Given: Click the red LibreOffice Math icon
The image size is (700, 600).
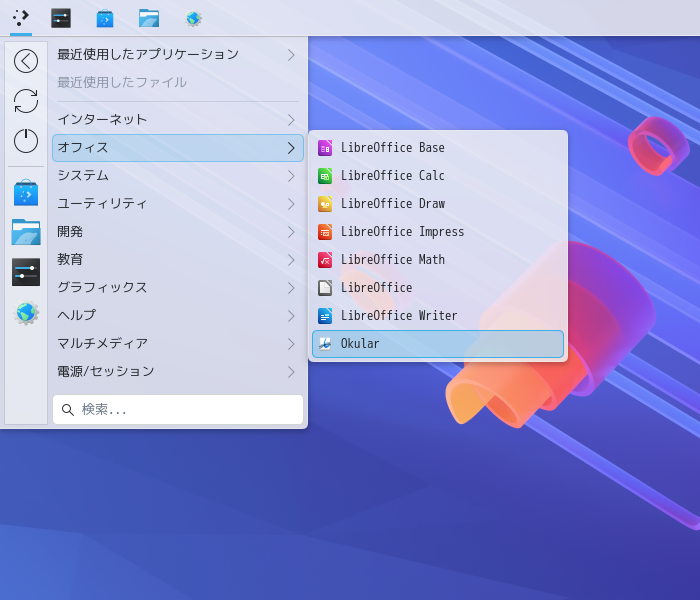Looking at the screenshot, I should 325,260.
